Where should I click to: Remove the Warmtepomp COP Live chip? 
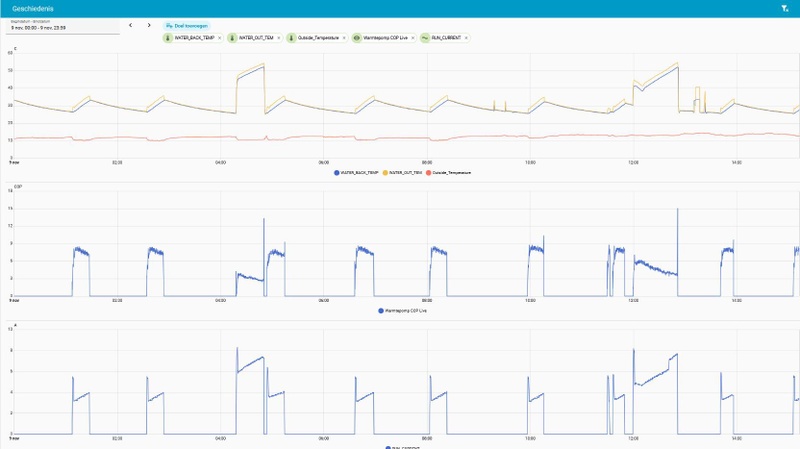413,38
